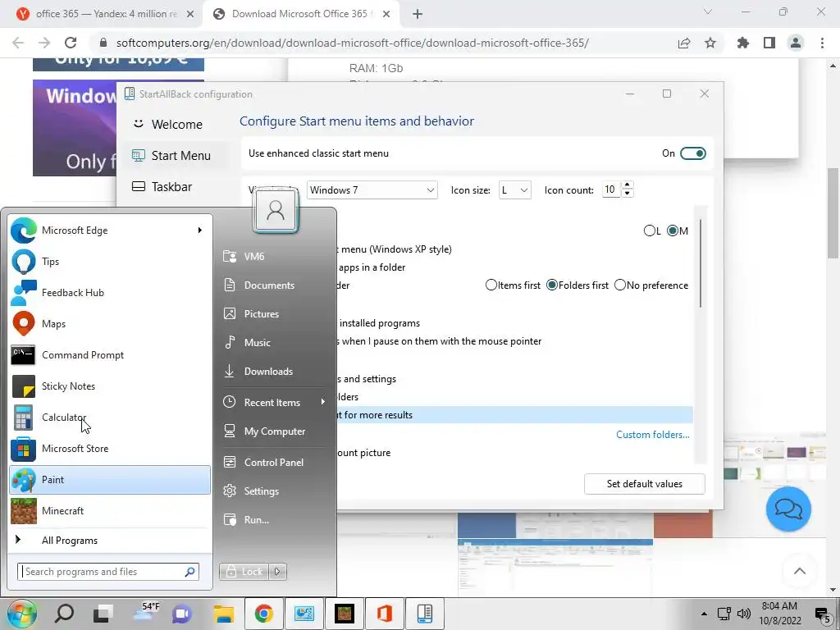Open taskbar search magnifier
This screenshot has height=630, width=840.
point(64,614)
